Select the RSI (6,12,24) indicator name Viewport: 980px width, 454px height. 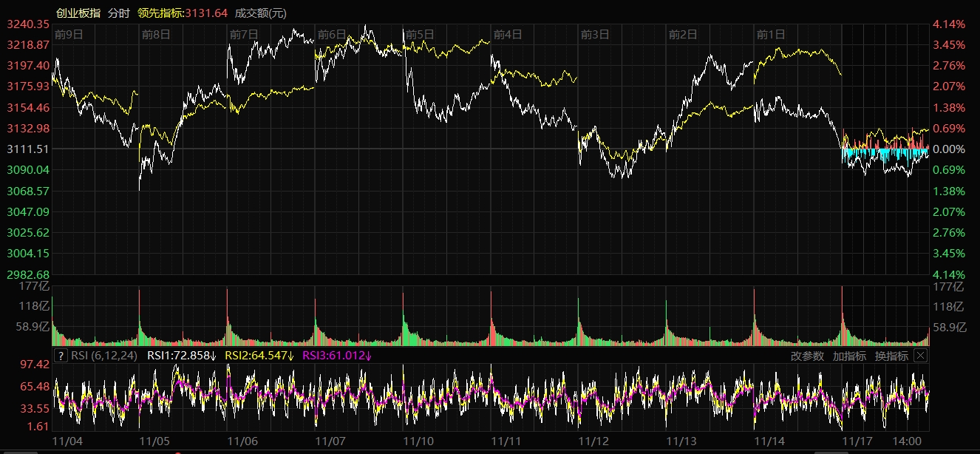tap(104, 356)
